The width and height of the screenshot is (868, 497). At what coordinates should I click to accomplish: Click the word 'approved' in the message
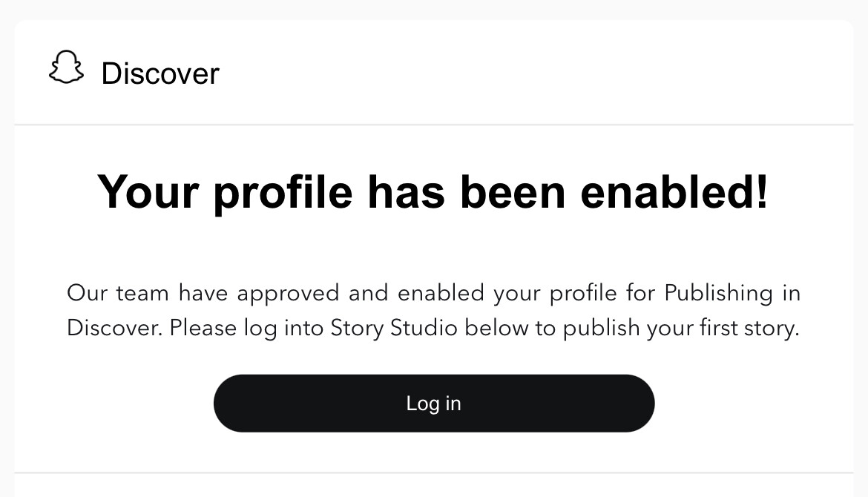288,293
